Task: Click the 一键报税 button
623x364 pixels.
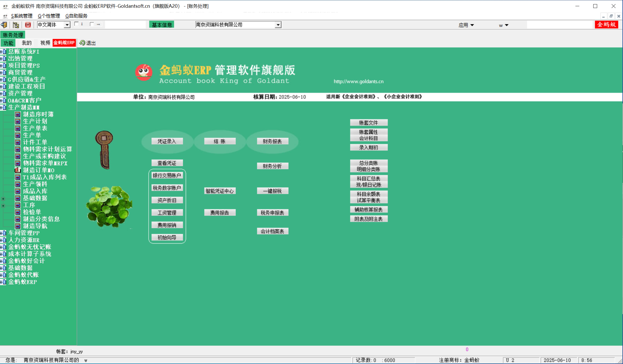Action: click(273, 191)
